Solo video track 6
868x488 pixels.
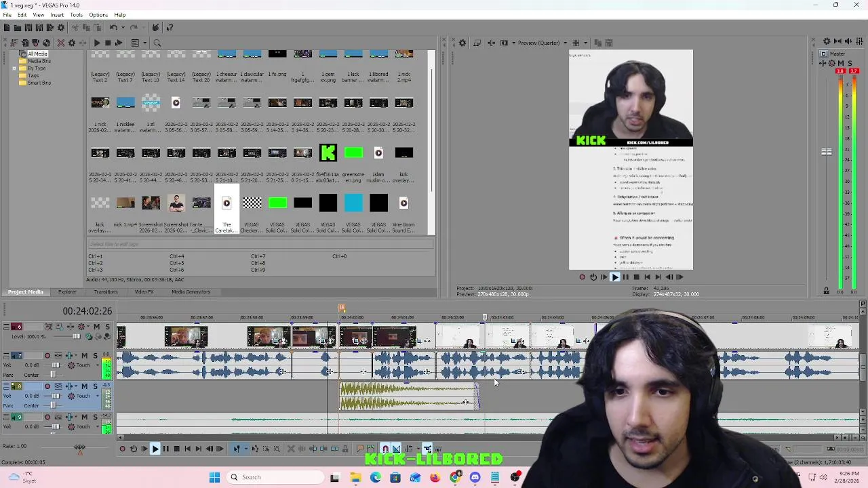click(107, 327)
